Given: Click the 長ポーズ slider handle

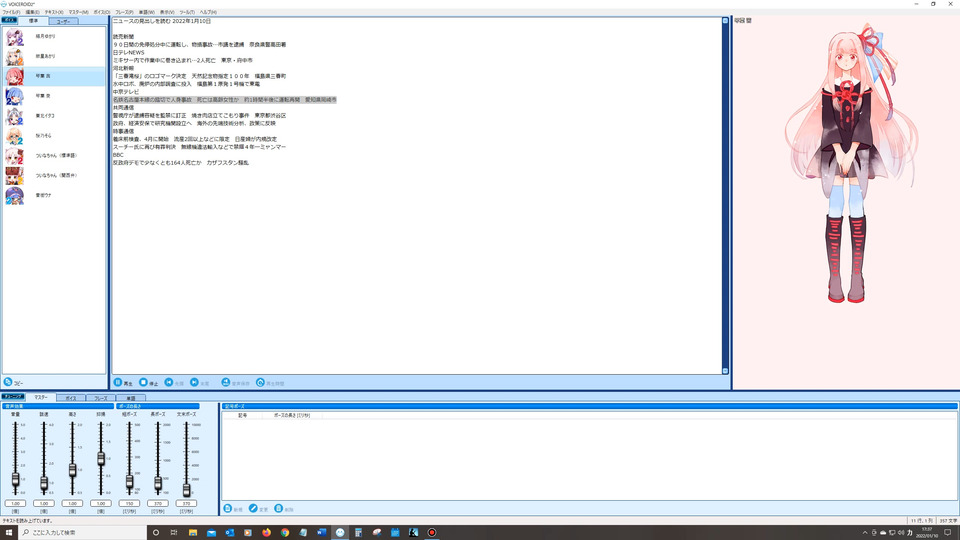Looking at the screenshot, I should tap(158, 483).
